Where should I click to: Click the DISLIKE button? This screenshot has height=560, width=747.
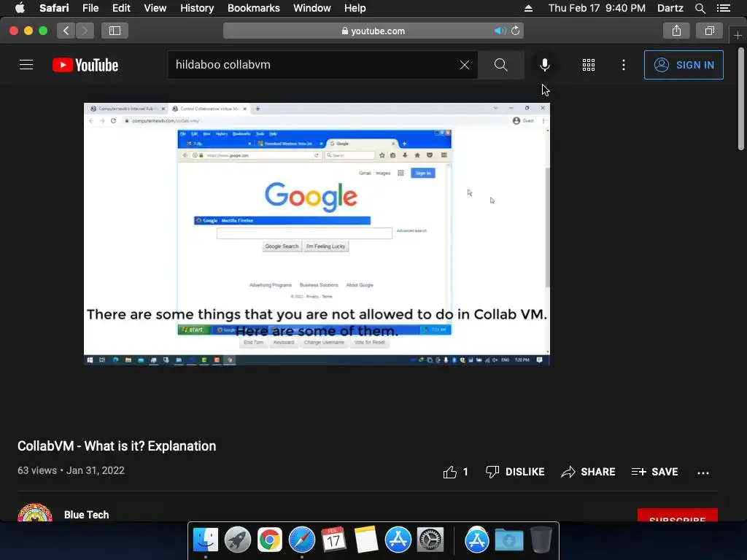pyautogui.click(x=515, y=472)
